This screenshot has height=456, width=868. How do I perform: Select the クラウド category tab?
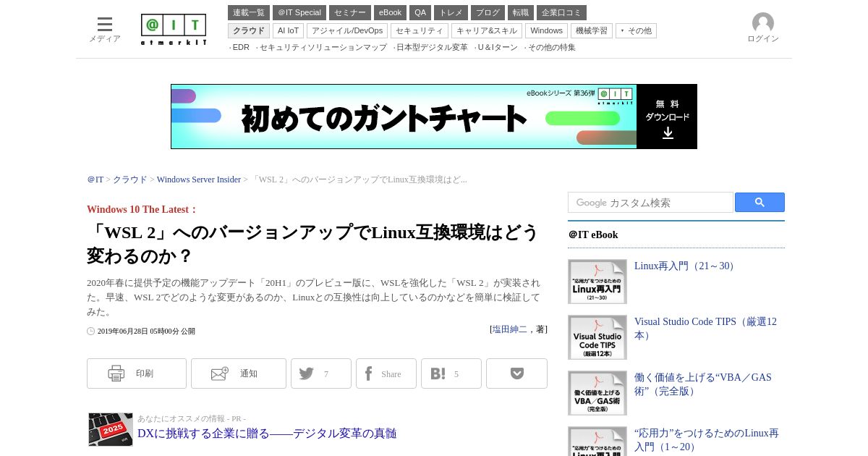pos(249,30)
